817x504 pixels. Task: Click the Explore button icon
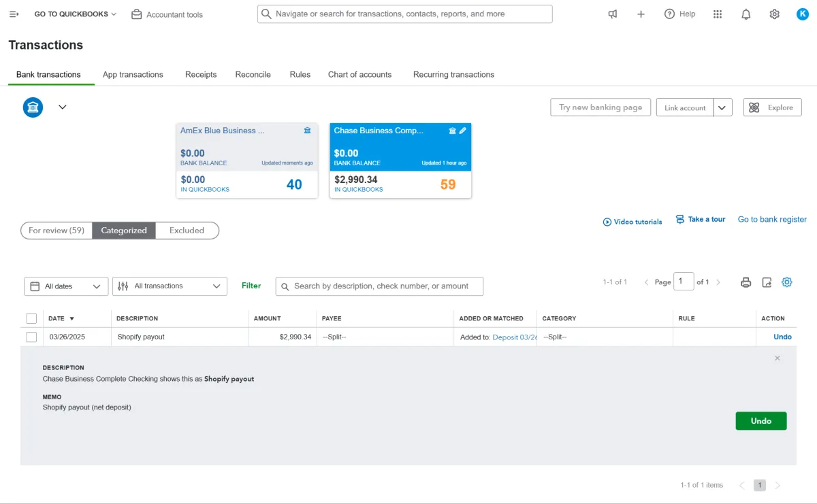point(754,107)
